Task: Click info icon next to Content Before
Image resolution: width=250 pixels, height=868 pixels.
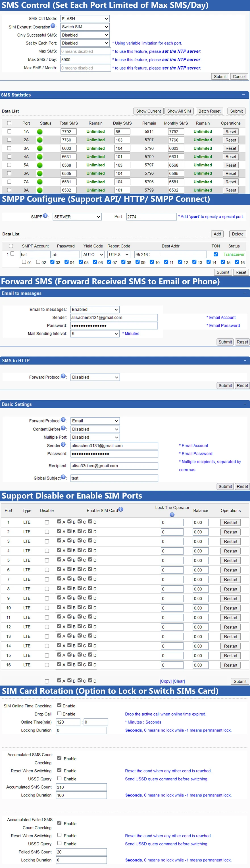Action: [x=63, y=428]
